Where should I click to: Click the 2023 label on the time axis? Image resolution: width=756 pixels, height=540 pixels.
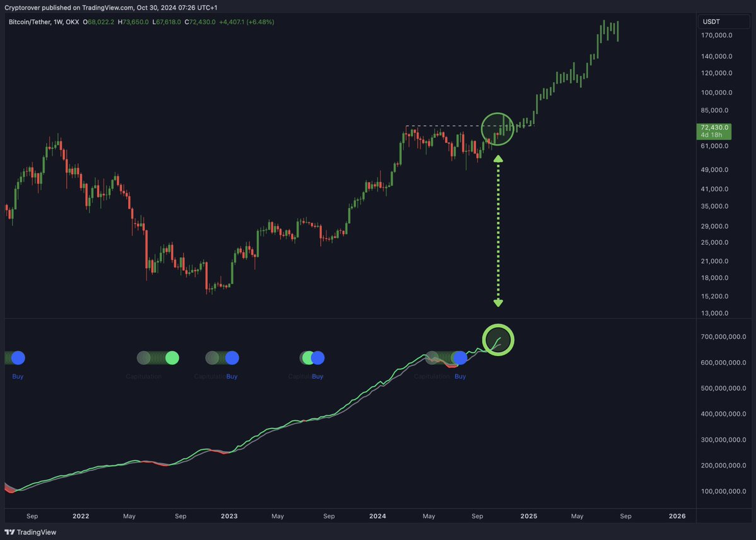tap(229, 516)
